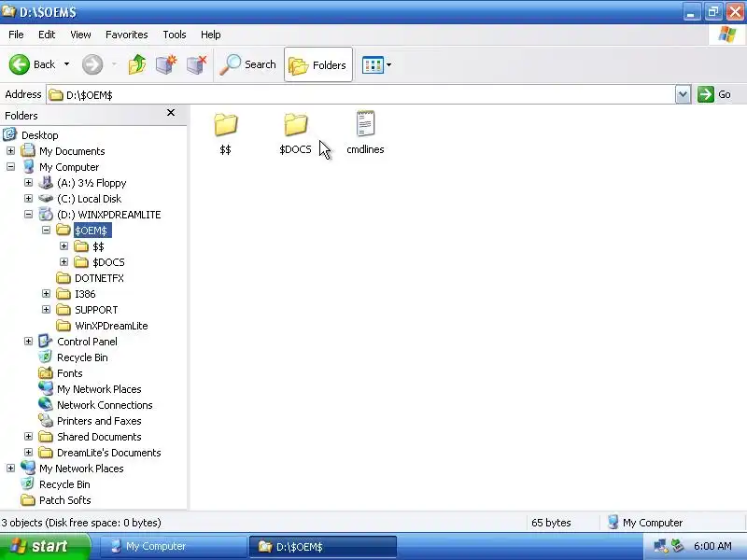This screenshot has width=747, height=560.
Task: Click the Safely Remove Hardware tray icon
Action: coord(677,546)
